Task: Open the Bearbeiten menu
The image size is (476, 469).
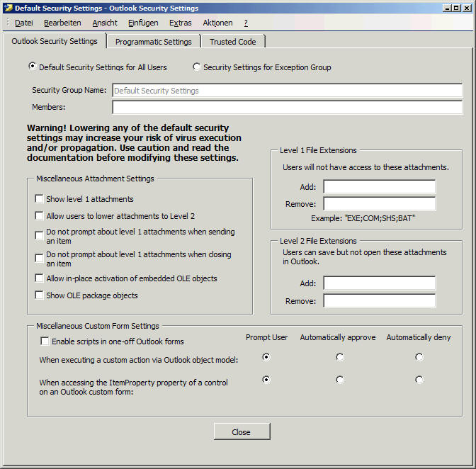Action: point(62,23)
